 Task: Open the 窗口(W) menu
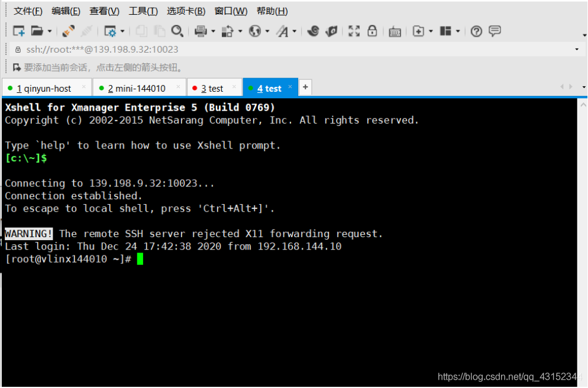(x=231, y=11)
